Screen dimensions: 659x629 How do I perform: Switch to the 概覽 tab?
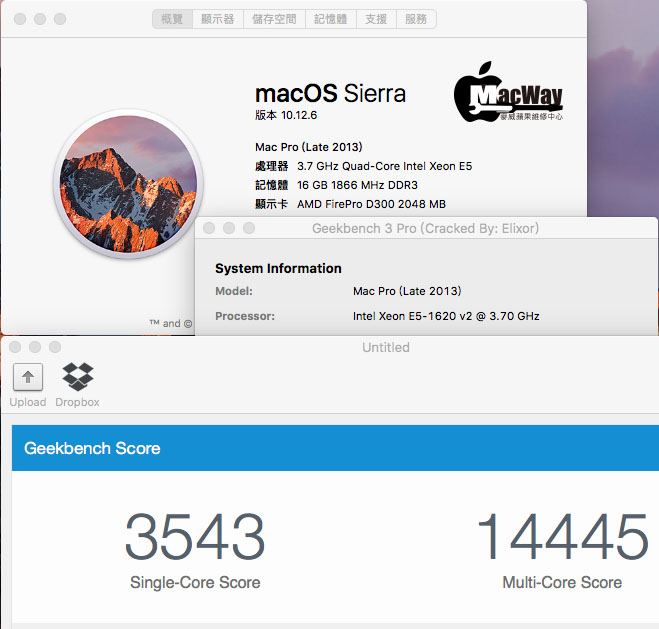[x=172, y=19]
